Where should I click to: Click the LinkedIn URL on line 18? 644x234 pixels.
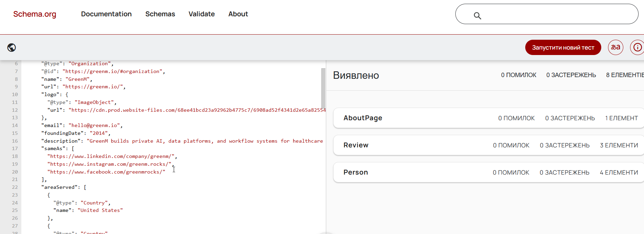pyautogui.click(x=112, y=156)
